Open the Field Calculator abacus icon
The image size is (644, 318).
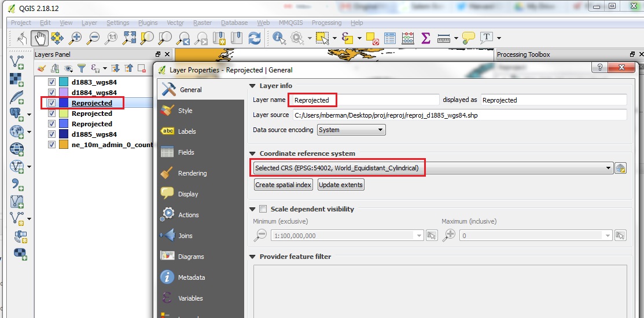408,38
